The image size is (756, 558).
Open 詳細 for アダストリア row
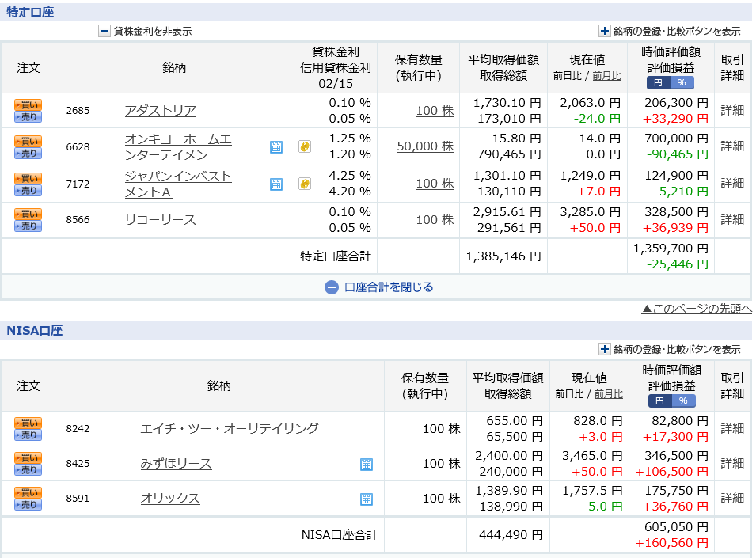point(732,110)
